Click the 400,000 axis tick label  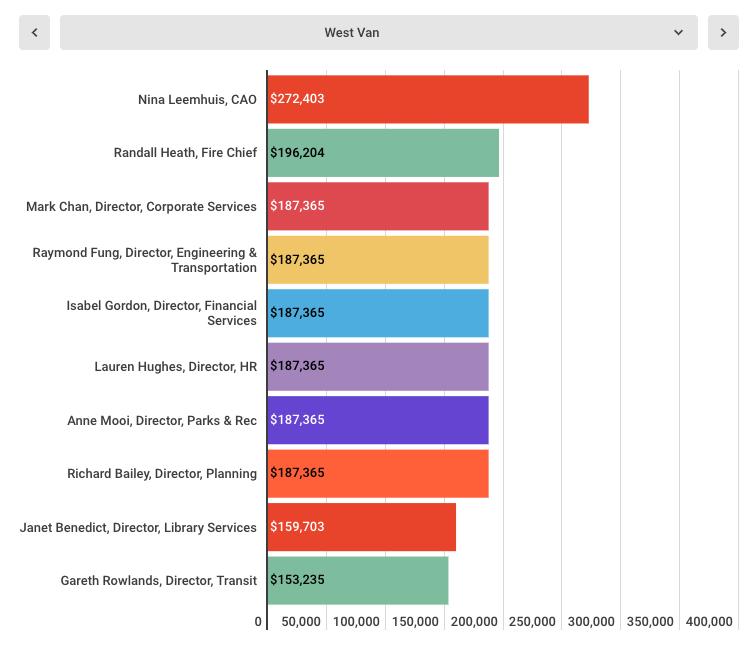pyautogui.click(x=709, y=622)
